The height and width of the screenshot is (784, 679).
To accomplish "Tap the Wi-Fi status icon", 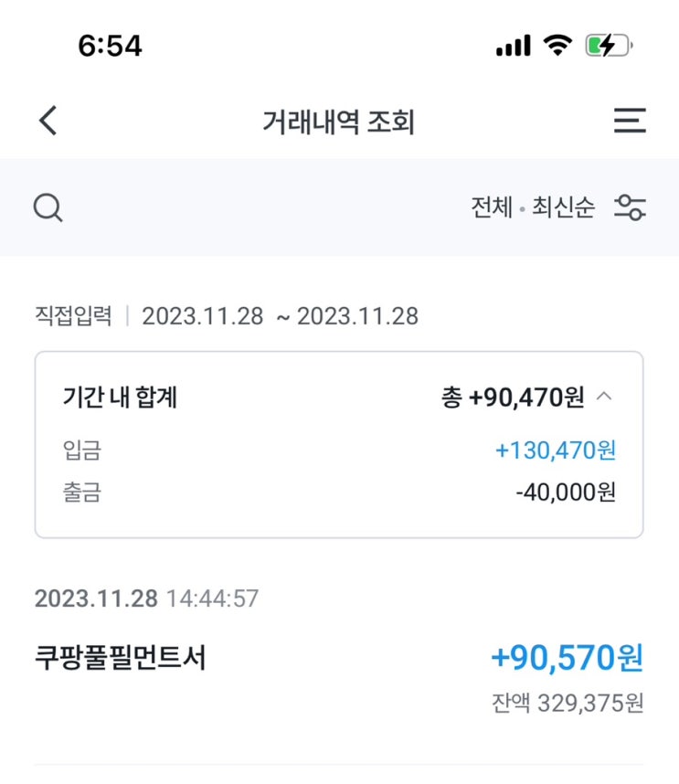I will (x=556, y=46).
